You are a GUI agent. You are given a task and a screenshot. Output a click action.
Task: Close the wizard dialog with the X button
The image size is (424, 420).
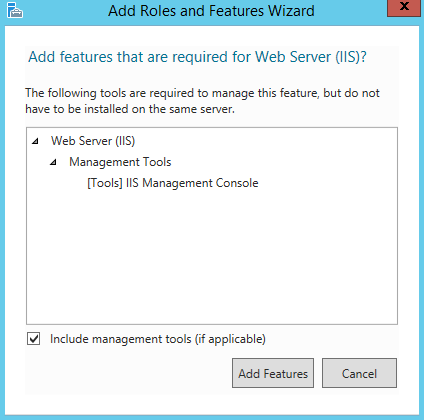click(404, 7)
